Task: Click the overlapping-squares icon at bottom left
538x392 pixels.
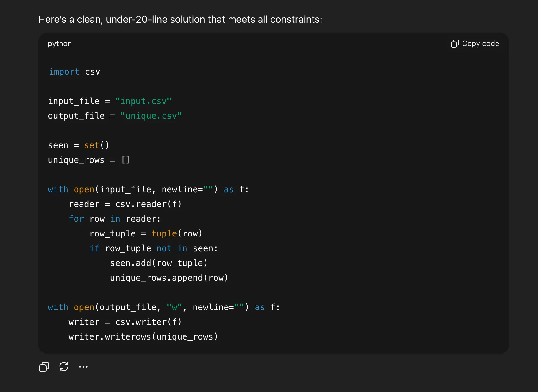Action: (44, 367)
